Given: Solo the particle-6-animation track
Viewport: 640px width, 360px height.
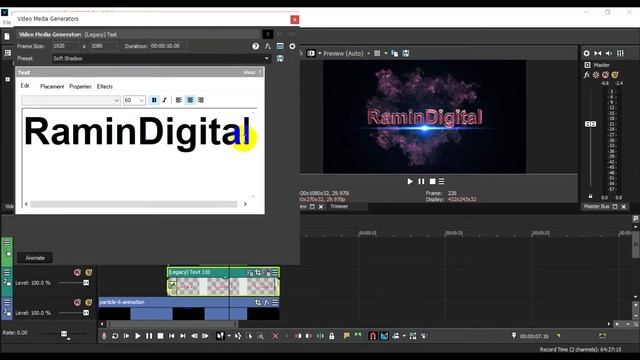Looking at the screenshot, I should (89, 302).
